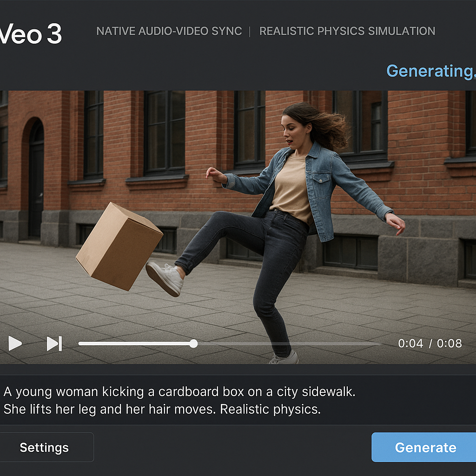Click the round scrubber handle on the timeline
476x476 pixels.
(x=193, y=344)
